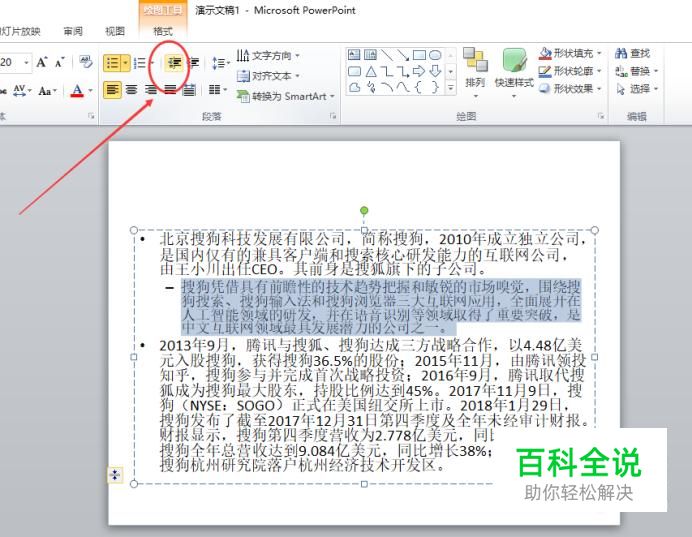
Task: Open the Change Case Aa menu
Action: point(48,91)
